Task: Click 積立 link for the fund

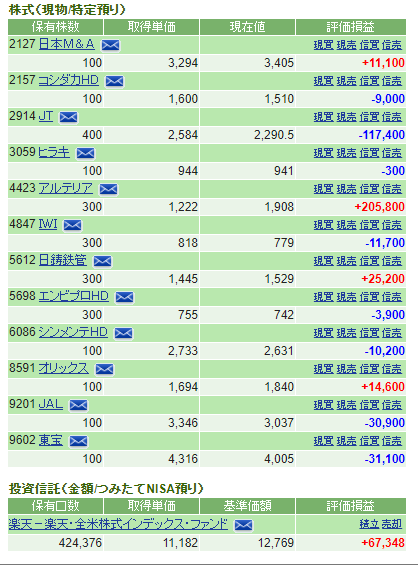Action: 369,524
